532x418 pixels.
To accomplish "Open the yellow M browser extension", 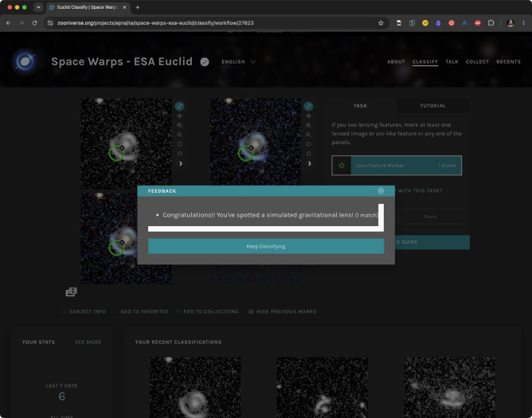I will (x=425, y=23).
